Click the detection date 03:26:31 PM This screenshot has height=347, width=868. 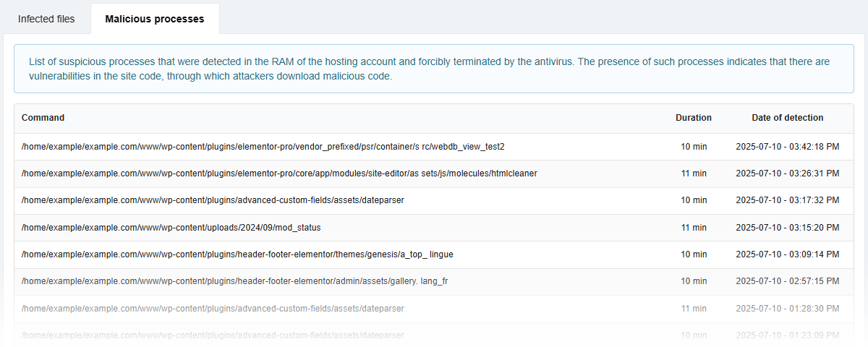click(787, 173)
